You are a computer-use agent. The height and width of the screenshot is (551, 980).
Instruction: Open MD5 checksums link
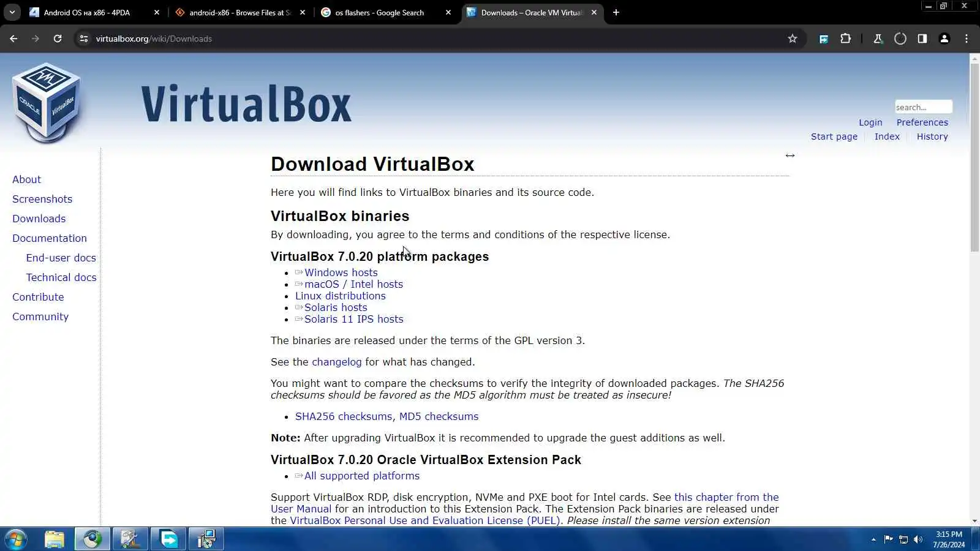click(x=439, y=416)
